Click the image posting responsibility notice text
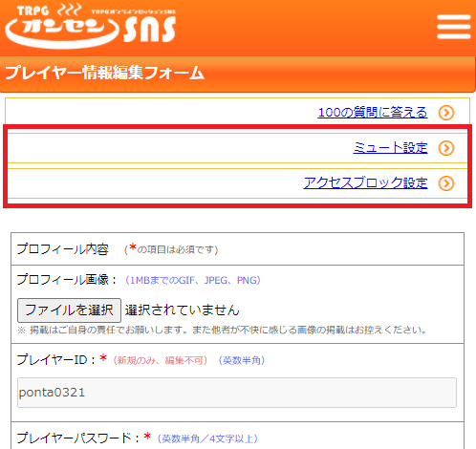 (223, 330)
